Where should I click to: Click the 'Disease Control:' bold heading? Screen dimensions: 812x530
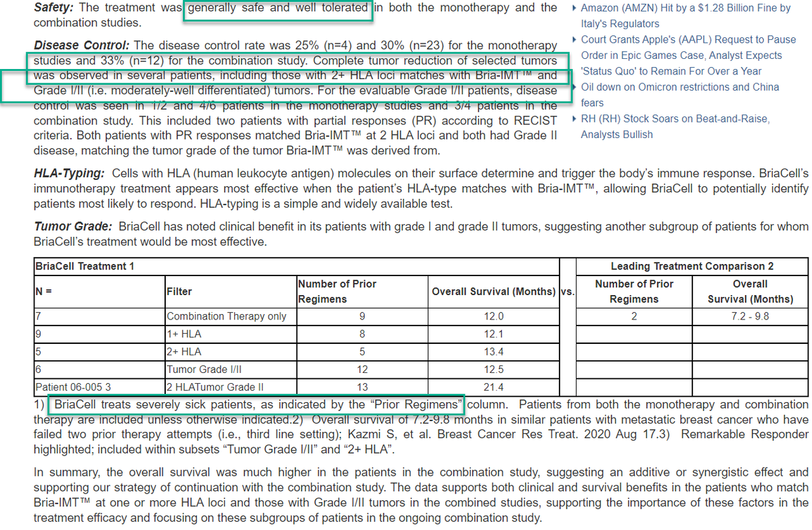pyautogui.click(x=83, y=47)
